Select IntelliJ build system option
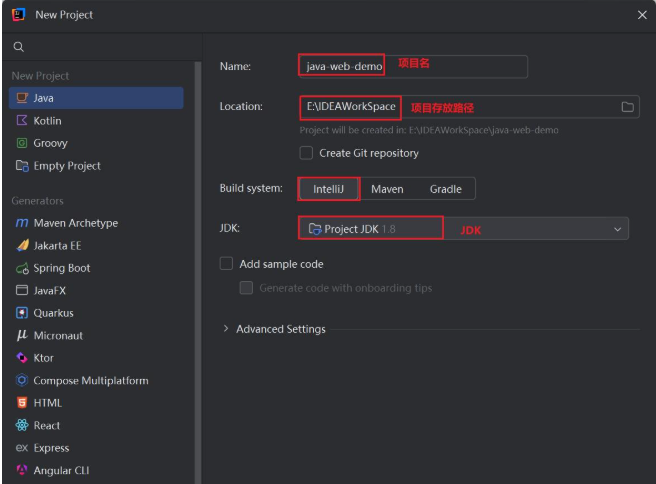This screenshot has width=656, height=484. 328,189
